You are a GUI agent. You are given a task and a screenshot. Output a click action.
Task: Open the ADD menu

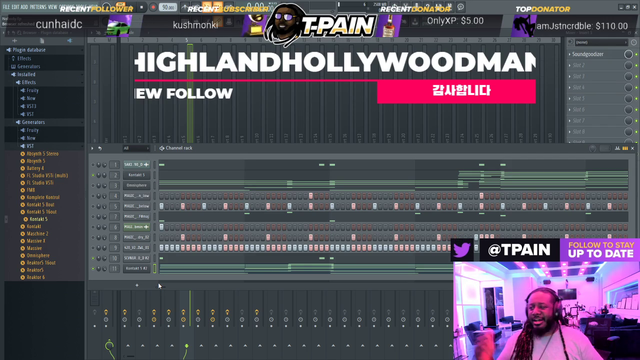[24, 7]
